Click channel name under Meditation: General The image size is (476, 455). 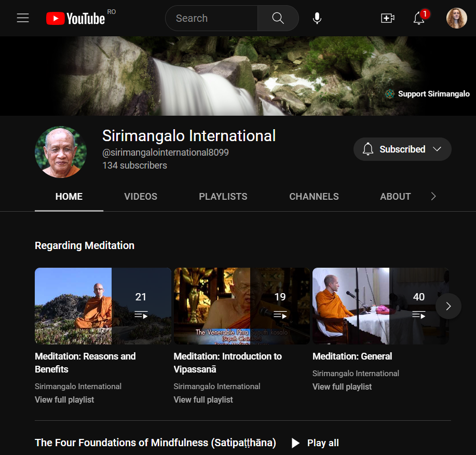(x=356, y=373)
